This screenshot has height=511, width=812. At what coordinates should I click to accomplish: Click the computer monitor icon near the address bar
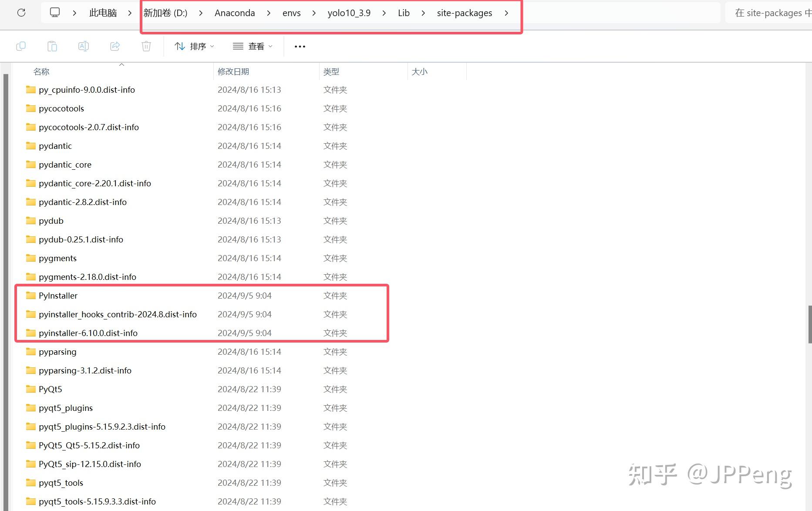pyautogui.click(x=54, y=13)
